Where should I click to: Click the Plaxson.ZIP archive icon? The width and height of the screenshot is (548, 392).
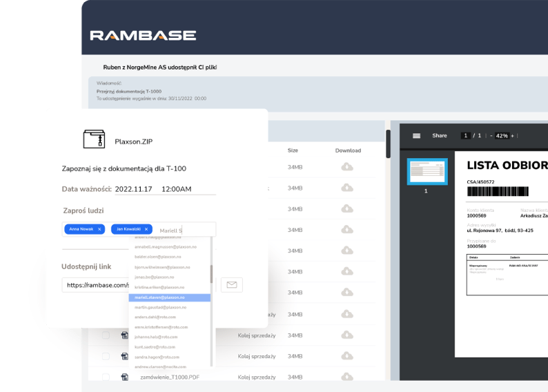(94, 139)
